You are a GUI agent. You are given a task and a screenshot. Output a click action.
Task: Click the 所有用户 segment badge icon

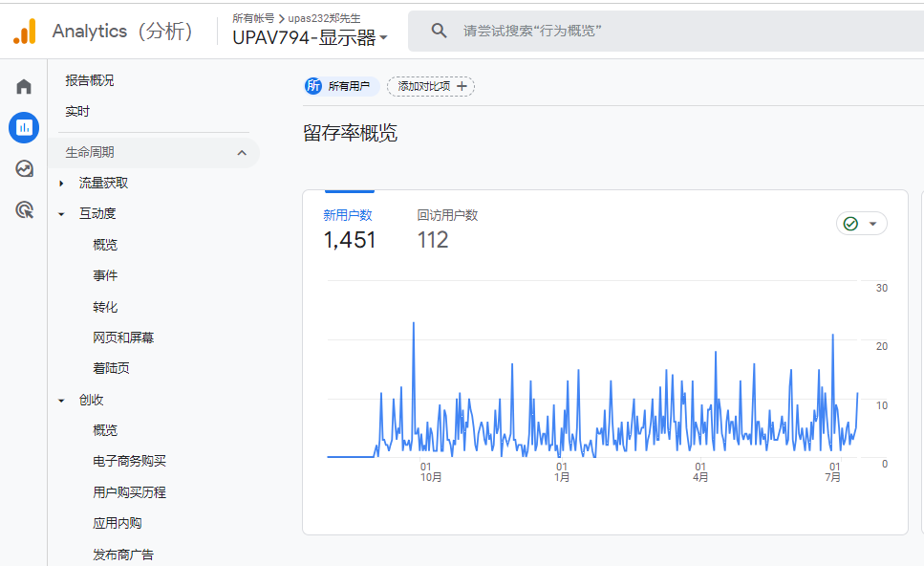coord(313,87)
